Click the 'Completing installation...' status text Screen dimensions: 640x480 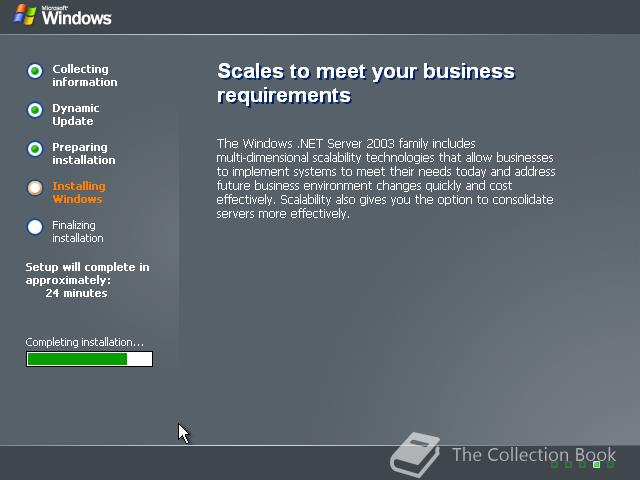(84, 342)
